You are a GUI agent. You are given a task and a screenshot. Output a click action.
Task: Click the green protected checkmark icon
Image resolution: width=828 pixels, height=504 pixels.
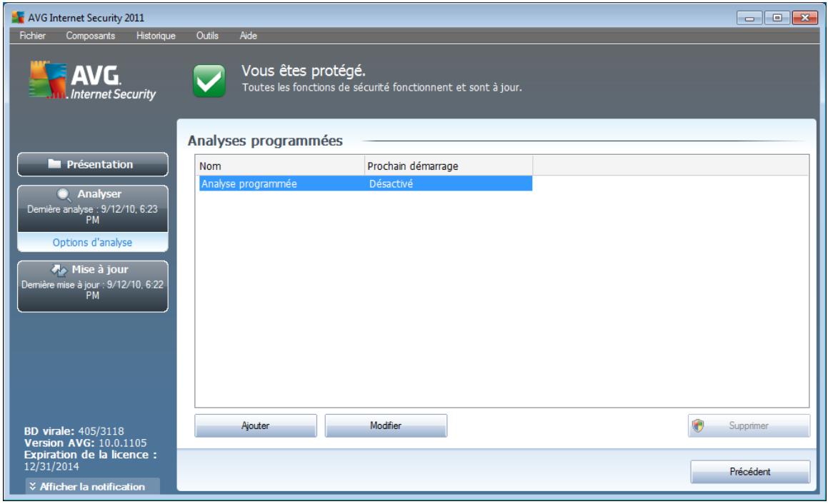click(x=209, y=81)
